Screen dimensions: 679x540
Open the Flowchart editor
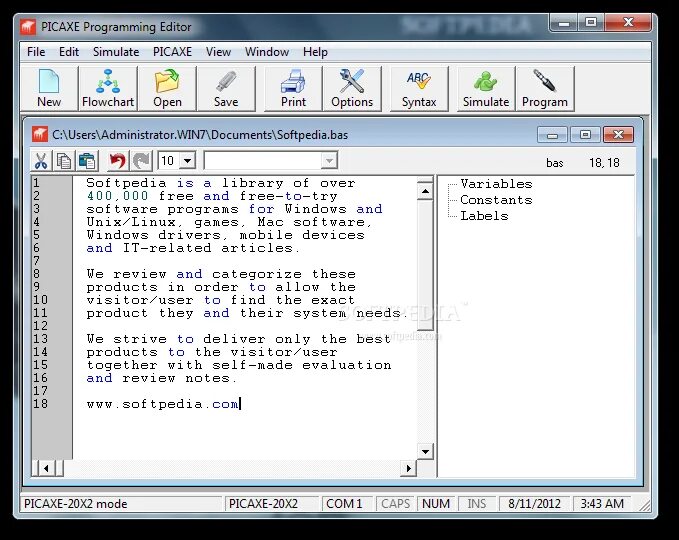pyautogui.click(x=108, y=89)
